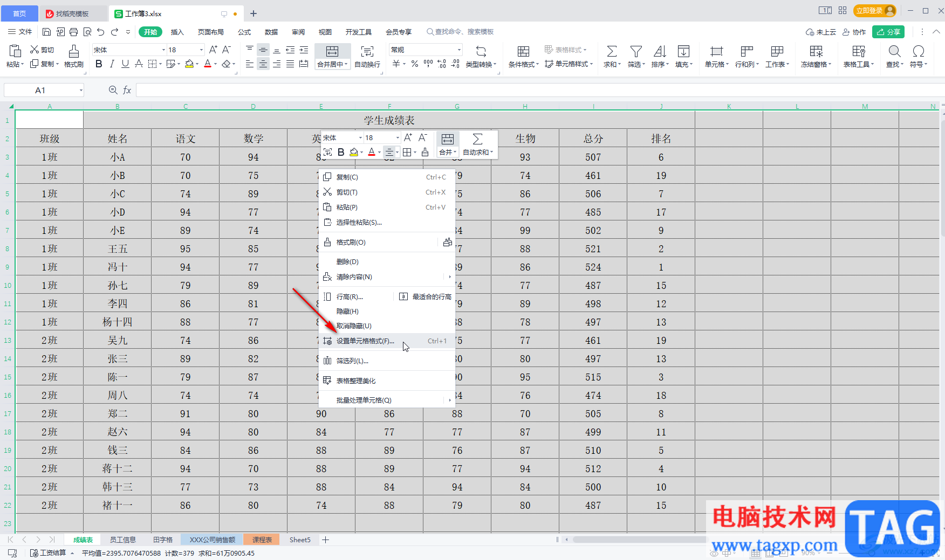The width and height of the screenshot is (945, 560).
Task: Apply the red font color swatch
Action: coord(208,64)
